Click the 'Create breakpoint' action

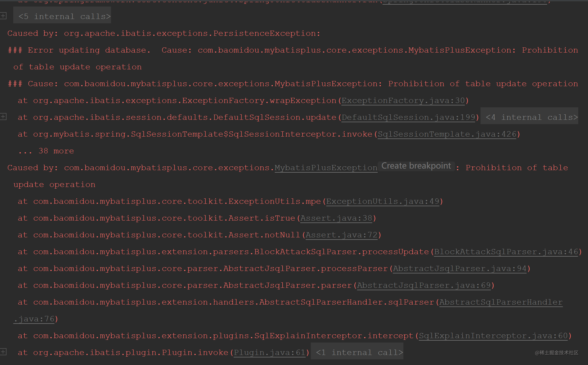coord(416,166)
